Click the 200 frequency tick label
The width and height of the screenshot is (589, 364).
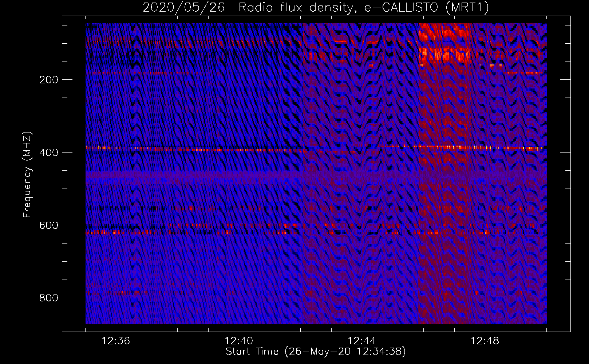click(x=49, y=80)
